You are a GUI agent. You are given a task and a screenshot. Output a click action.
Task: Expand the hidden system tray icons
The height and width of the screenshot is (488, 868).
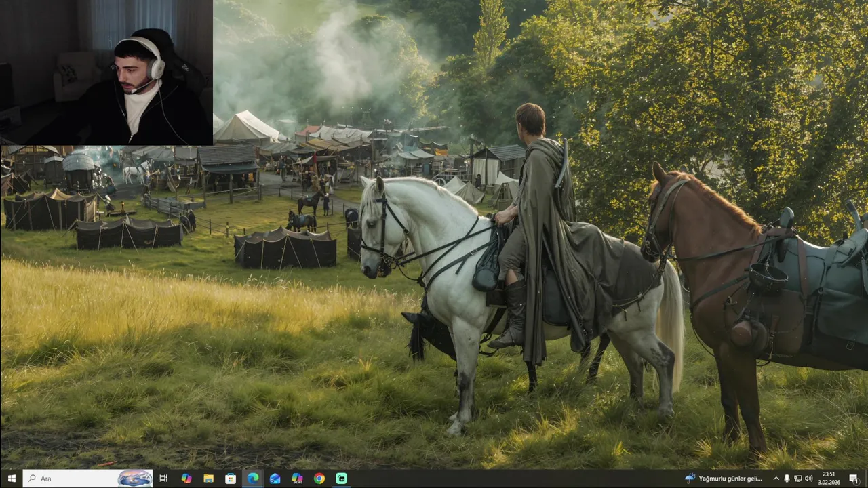(776, 479)
